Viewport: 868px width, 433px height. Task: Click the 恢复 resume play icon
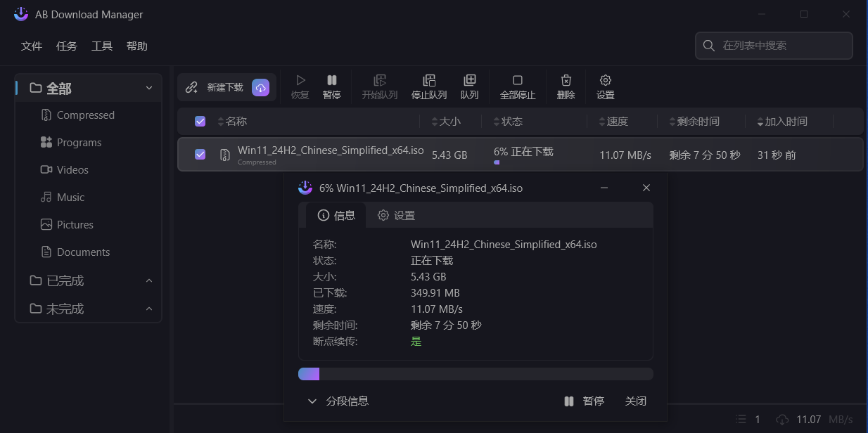point(300,80)
